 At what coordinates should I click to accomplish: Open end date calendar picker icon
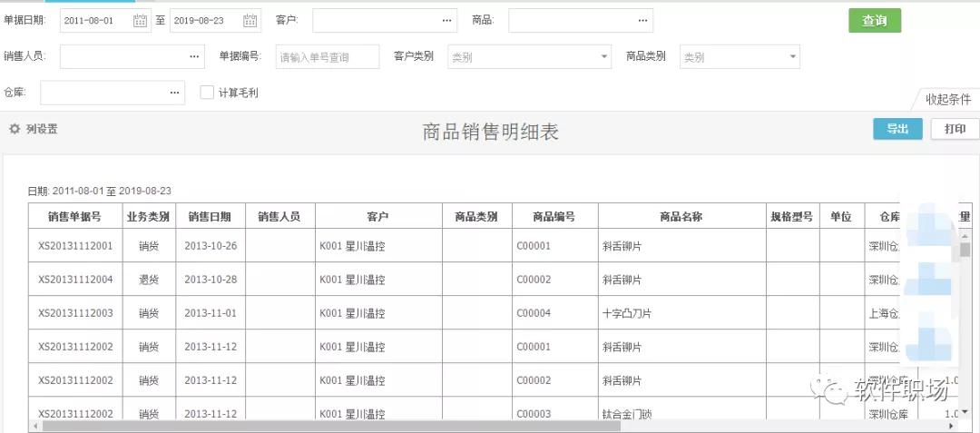(x=250, y=21)
